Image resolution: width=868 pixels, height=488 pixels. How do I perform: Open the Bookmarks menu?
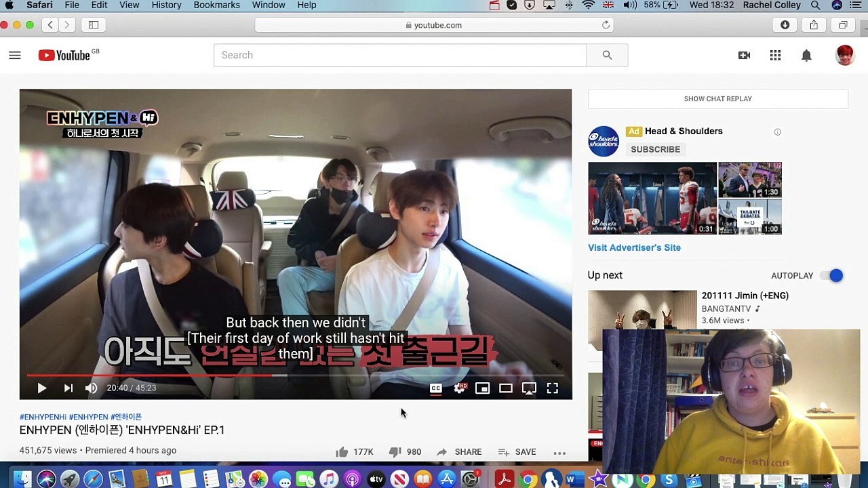216,5
